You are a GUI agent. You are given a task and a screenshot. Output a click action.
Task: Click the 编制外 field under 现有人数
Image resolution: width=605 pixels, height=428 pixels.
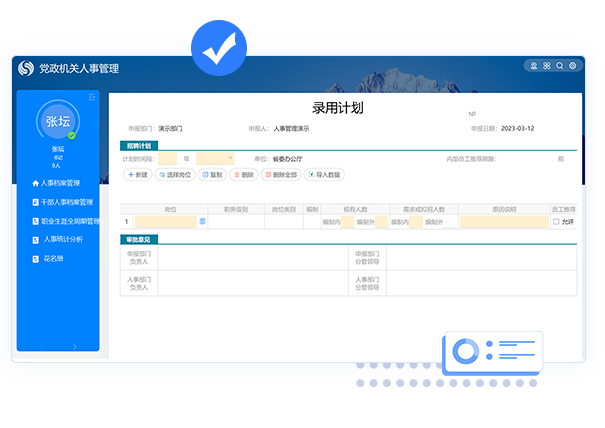(382, 222)
